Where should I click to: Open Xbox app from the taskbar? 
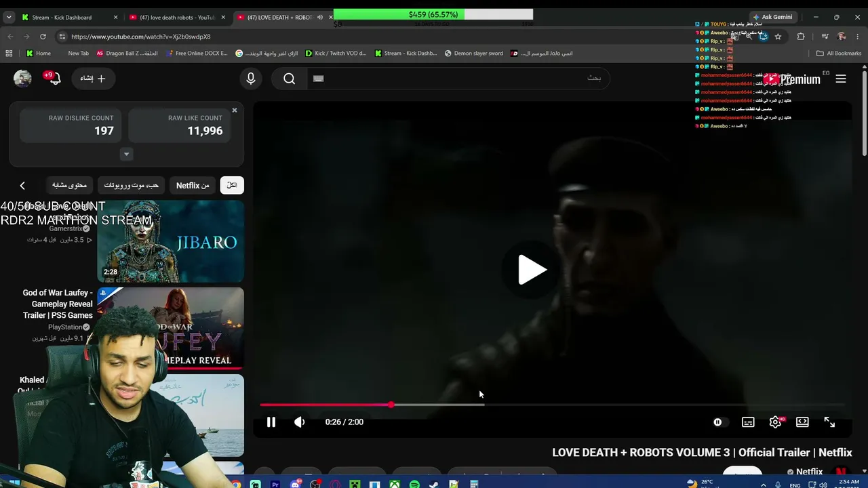[395, 485]
